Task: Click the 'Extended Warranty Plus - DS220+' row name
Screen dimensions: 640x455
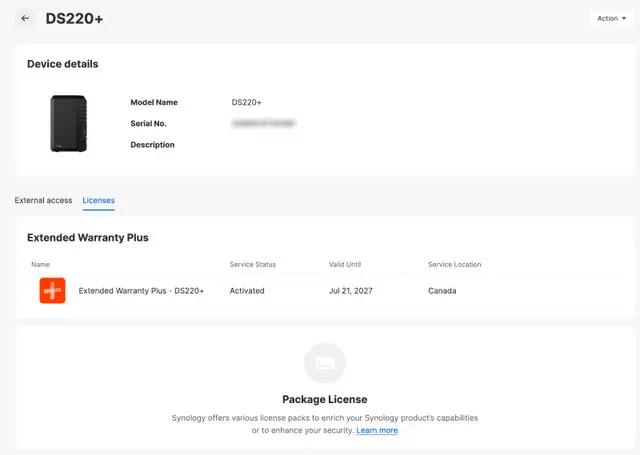Action: click(141, 291)
